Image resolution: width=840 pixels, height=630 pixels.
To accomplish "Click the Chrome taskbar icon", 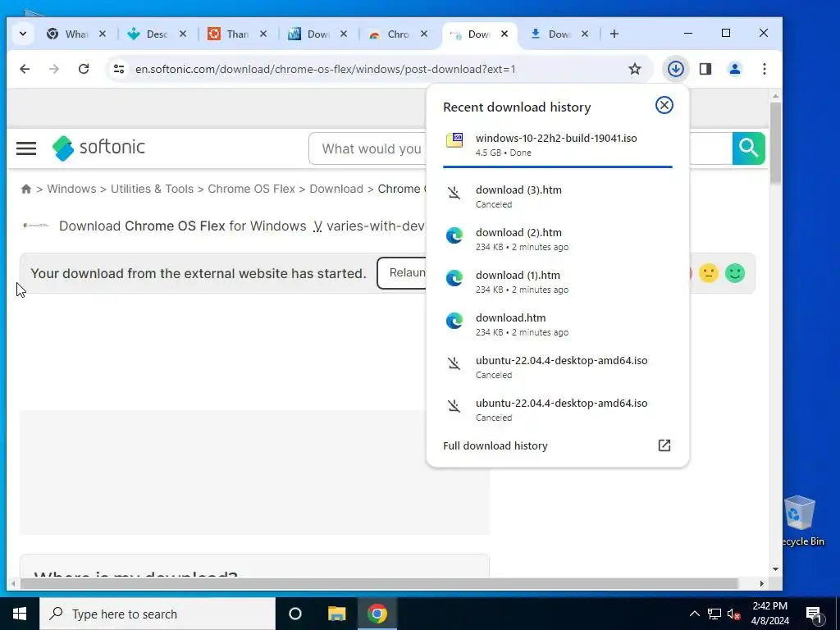I will 377,614.
